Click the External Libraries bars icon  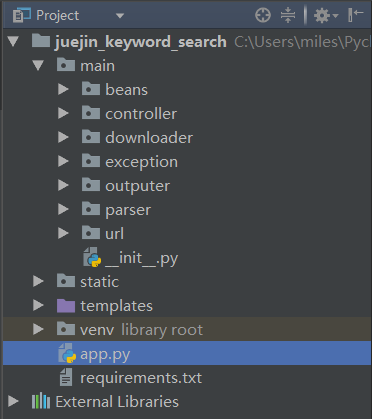click(x=41, y=401)
